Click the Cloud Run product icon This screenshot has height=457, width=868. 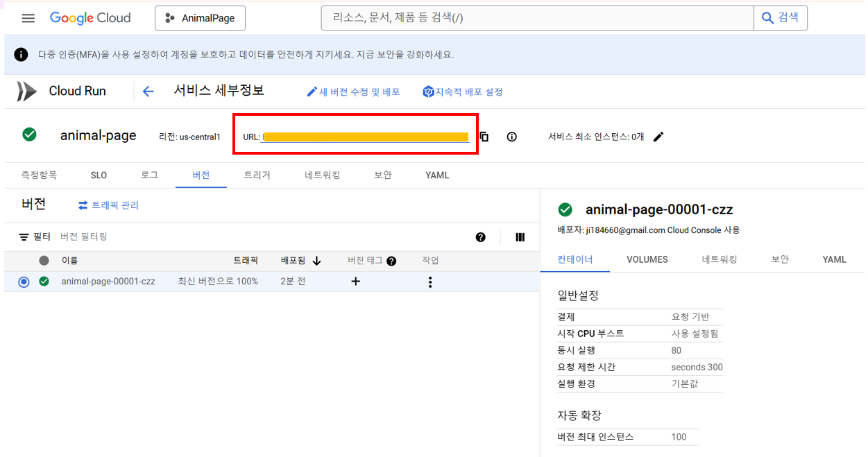[x=26, y=91]
